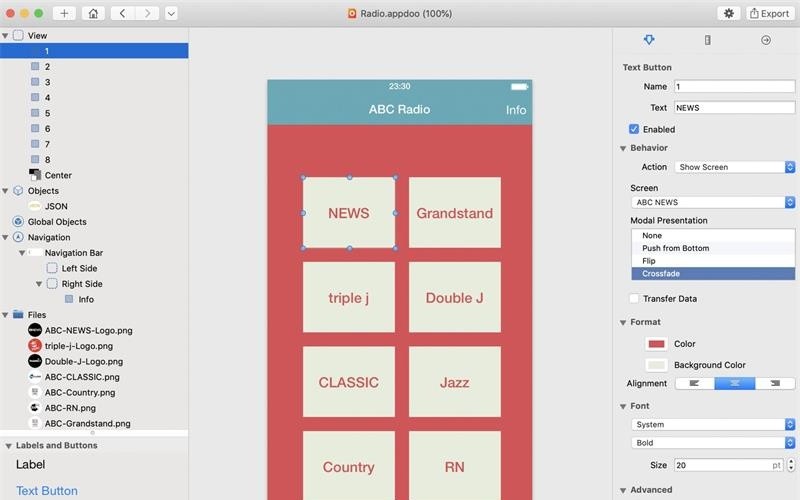Collapse Labels and Buttons library section
The image size is (800, 500).
pyautogui.click(x=8, y=446)
